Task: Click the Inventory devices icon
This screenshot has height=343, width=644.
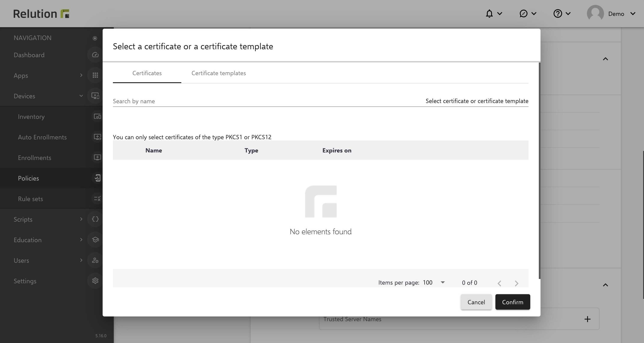Action: (x=97, y=116)
